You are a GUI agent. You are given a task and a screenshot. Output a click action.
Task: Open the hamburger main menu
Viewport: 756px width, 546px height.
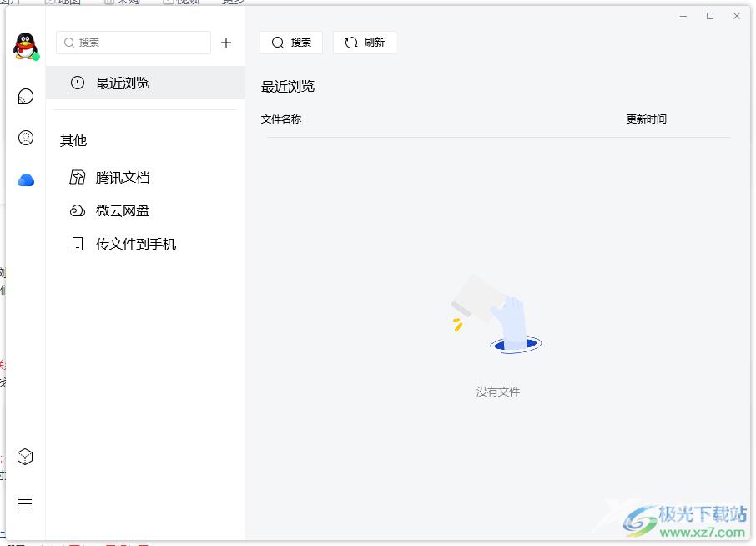(25, 504)
